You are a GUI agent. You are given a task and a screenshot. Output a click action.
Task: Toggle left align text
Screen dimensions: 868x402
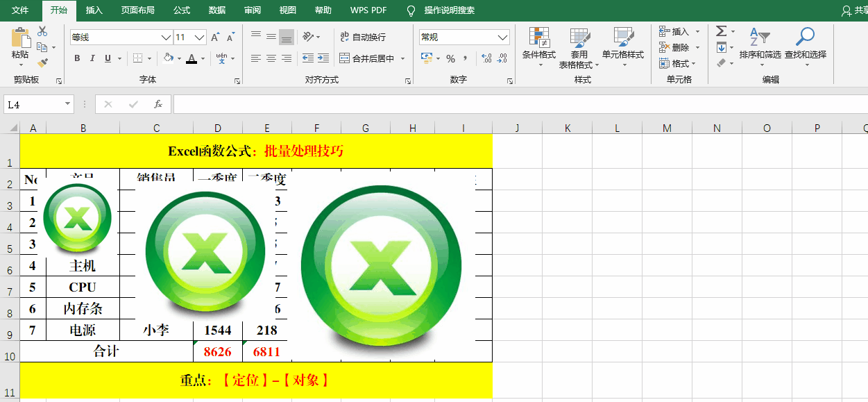pyautogui.click(x=256, y=58)
